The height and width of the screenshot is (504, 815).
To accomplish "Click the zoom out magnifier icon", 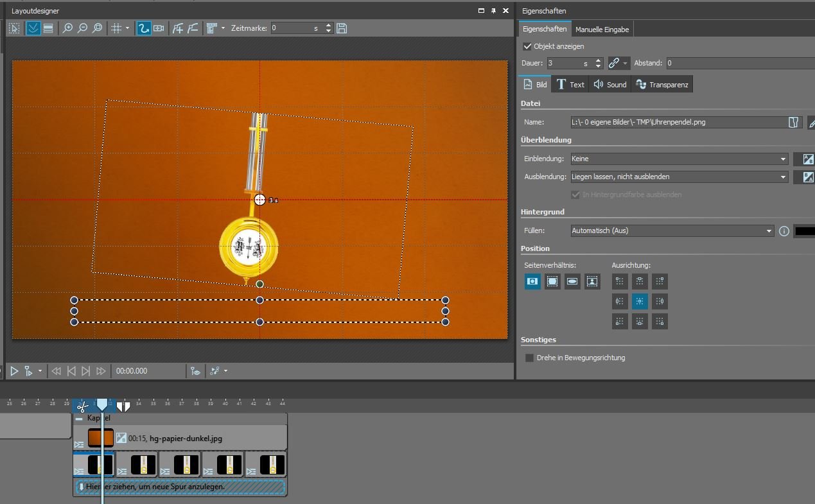I will [x=82, y=28].
